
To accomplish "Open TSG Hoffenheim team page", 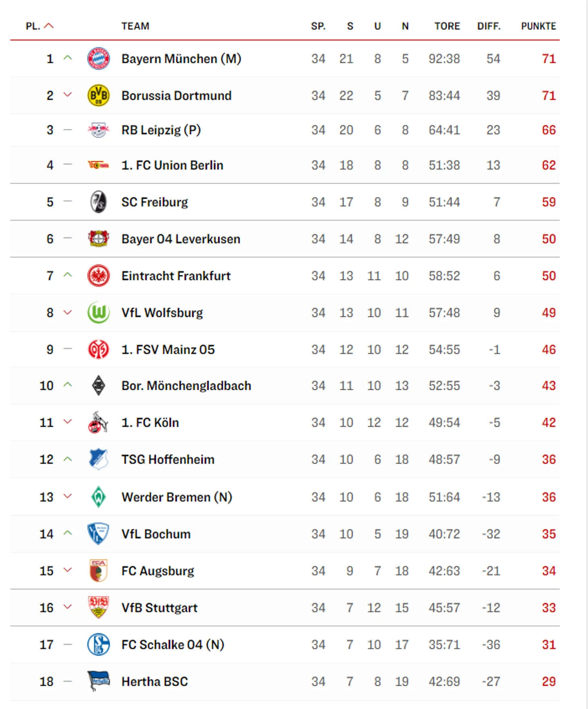I will pyautogui.click(x=168, y=459).
